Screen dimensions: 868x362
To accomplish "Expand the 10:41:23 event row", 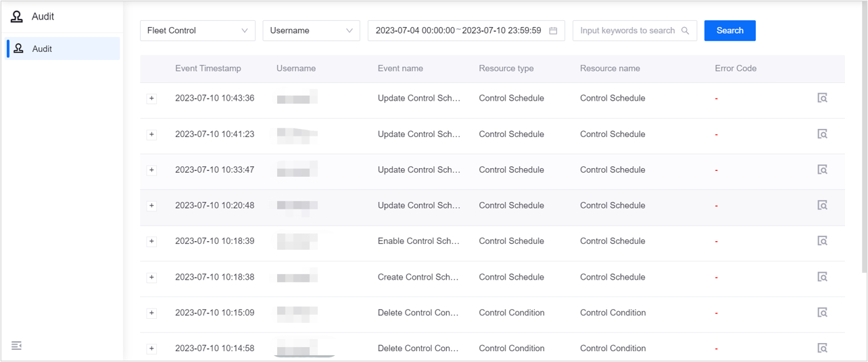I will point(151,134).
